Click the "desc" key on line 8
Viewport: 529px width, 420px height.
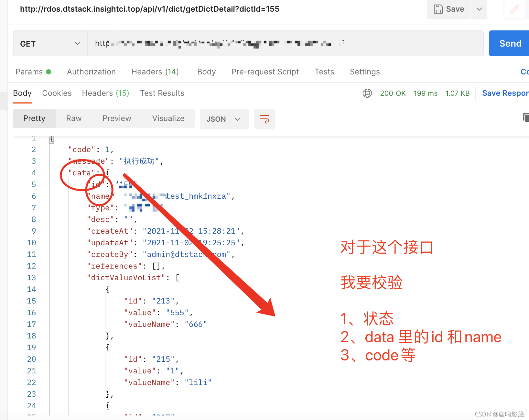(x=101, y=219)
